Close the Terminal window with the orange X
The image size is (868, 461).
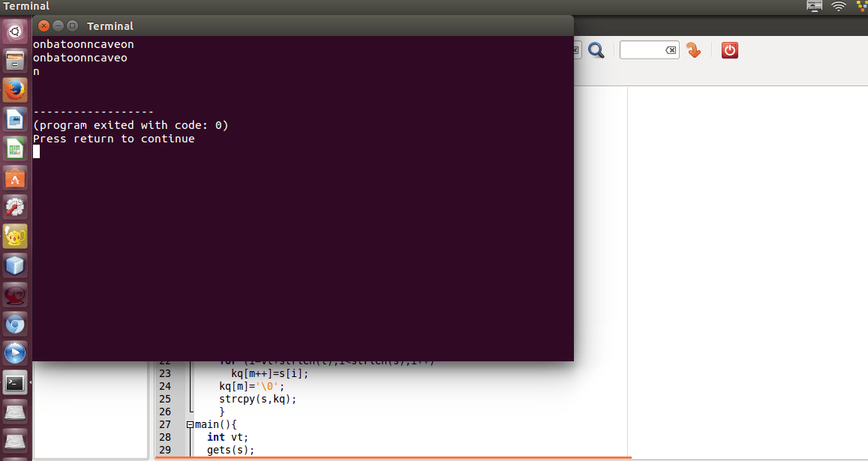point(44,26)
